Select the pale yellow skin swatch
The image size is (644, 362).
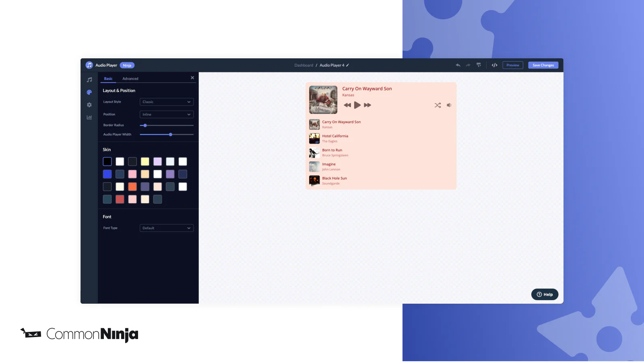click(145, 162)
